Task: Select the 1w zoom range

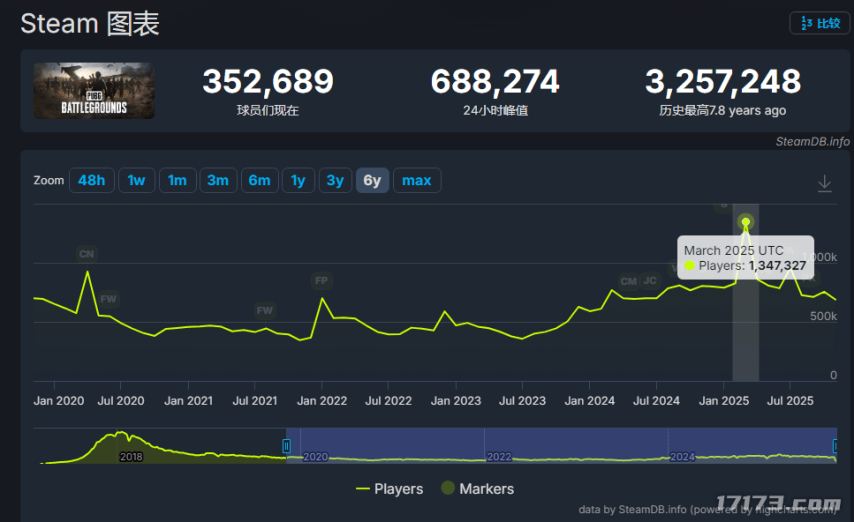Action: [136, 181]
